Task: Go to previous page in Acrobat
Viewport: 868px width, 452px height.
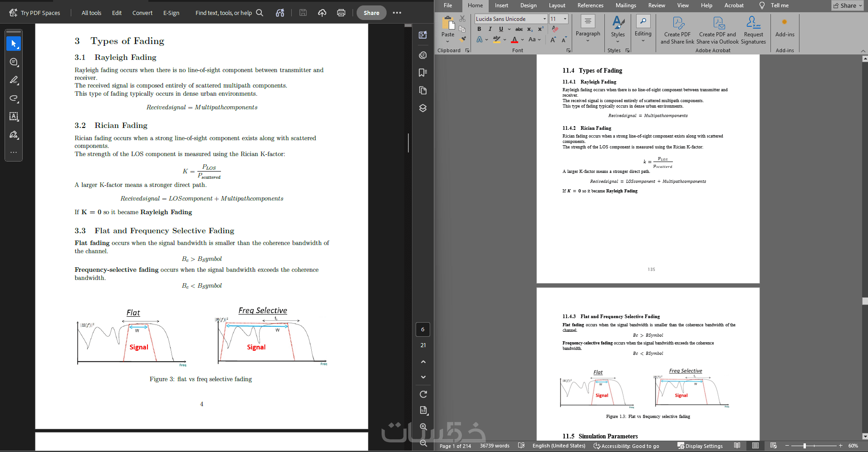Action: tap(423, 362)
